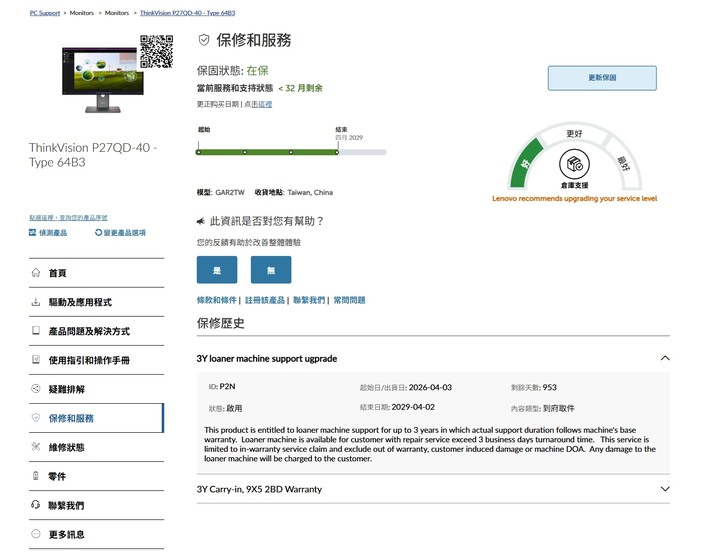Screen dimensions: 720x557
Task: Click the 更好 segment of the service gauge
Action: 574,133
